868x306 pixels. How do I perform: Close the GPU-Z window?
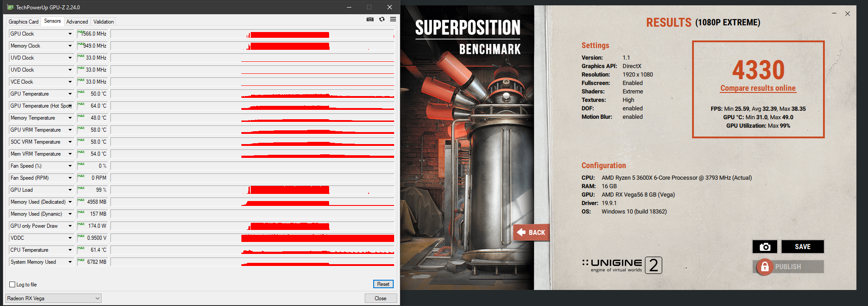(389, 7)
